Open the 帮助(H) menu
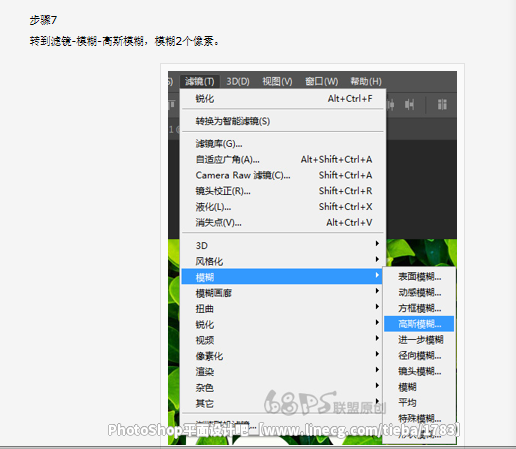Screen dimensions: 516x449 [366, 81]
